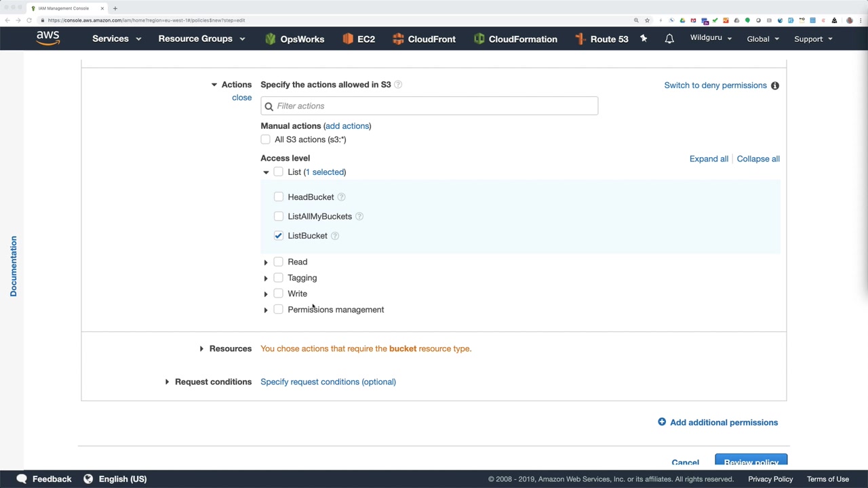
Task: Click the pin shortcuts star icon
Action: click(644, 39)
